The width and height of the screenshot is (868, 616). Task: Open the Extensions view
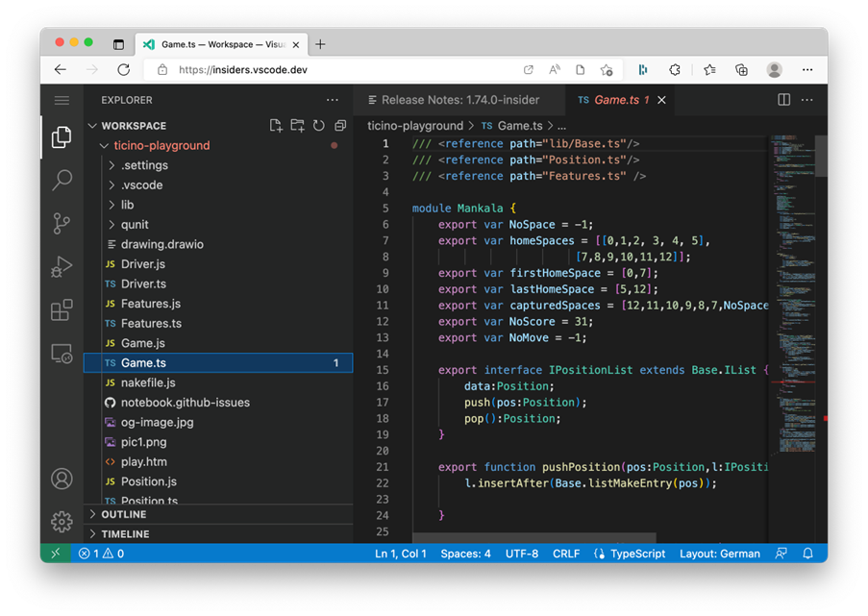62,309
